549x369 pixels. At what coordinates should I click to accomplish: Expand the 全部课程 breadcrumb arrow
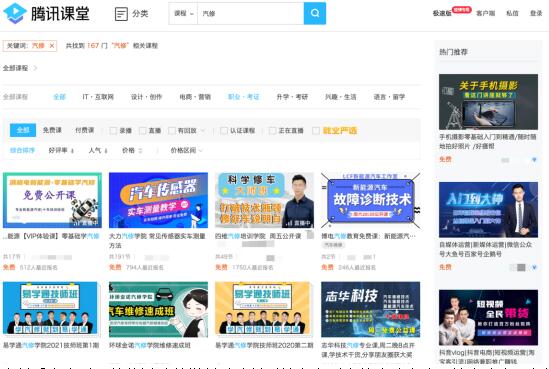pos(35,68)
